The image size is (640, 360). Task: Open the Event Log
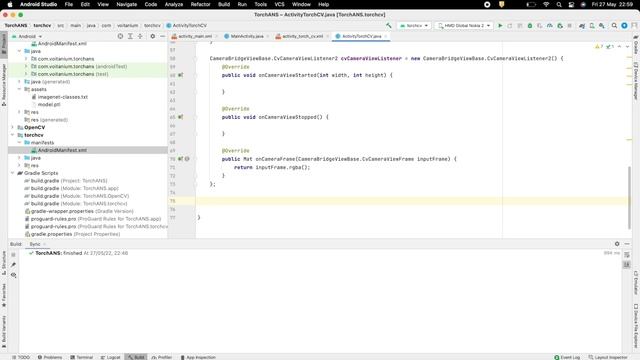tap(567, 357)
